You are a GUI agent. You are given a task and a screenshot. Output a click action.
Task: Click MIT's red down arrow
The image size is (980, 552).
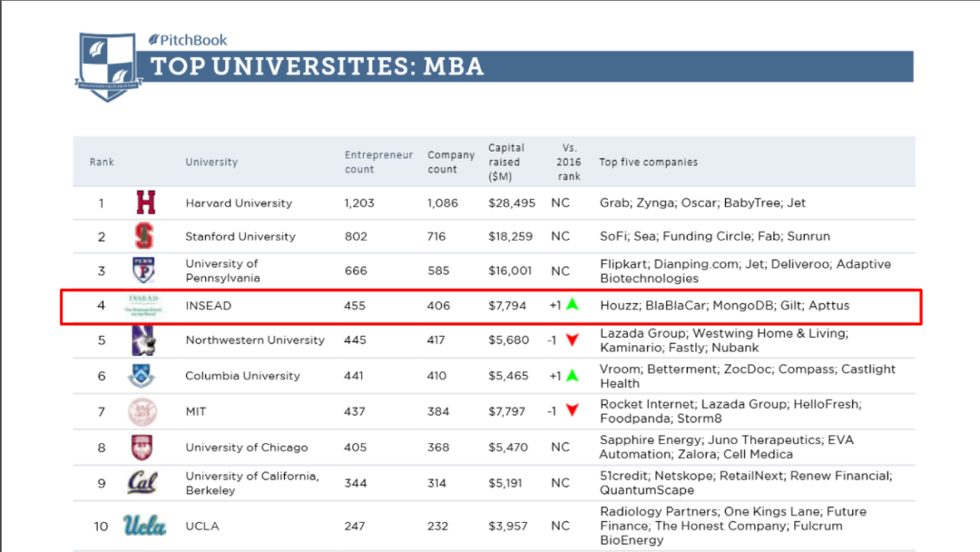coord(572,410)
